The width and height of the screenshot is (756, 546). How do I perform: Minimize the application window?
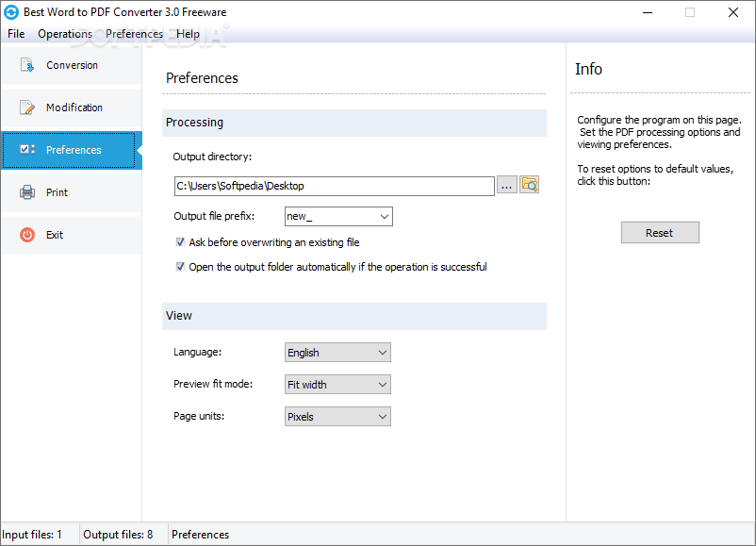pyautogui.click(x=648, y=12)
